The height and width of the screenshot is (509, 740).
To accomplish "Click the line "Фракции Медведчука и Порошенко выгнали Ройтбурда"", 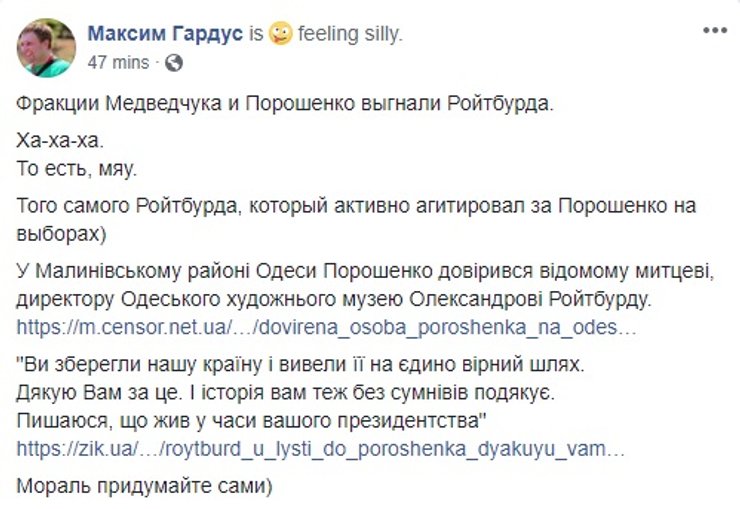I will pos(284,103).
